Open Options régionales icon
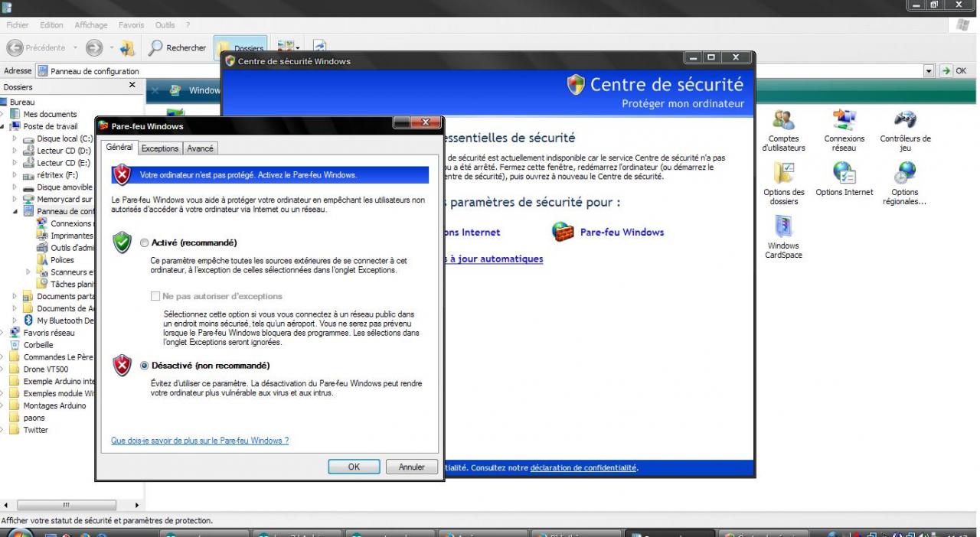 905,184
